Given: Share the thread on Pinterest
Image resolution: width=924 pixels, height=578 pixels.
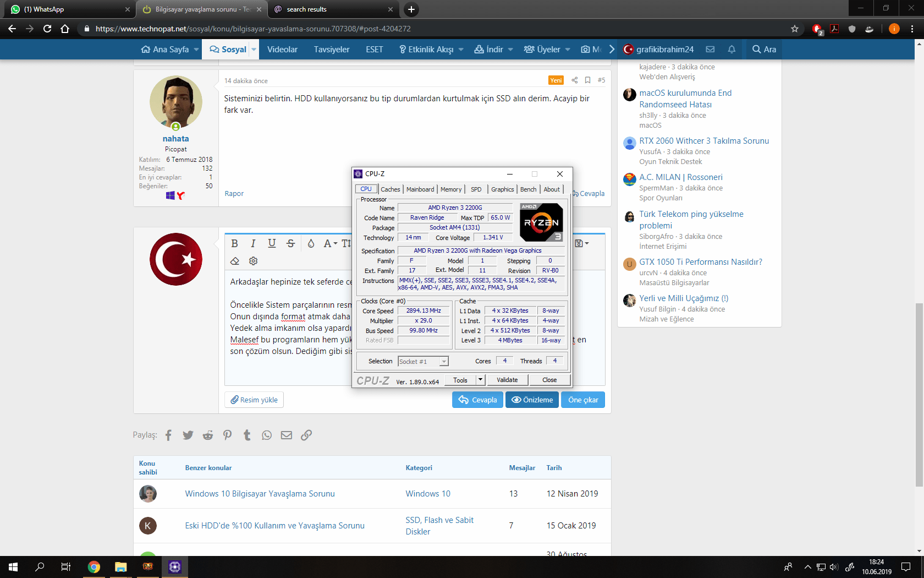Looking at the screenshot, I should coord(228,435).
